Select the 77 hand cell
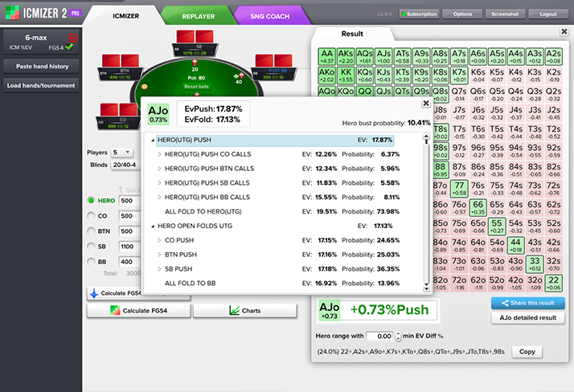 (x=459, y=189)
